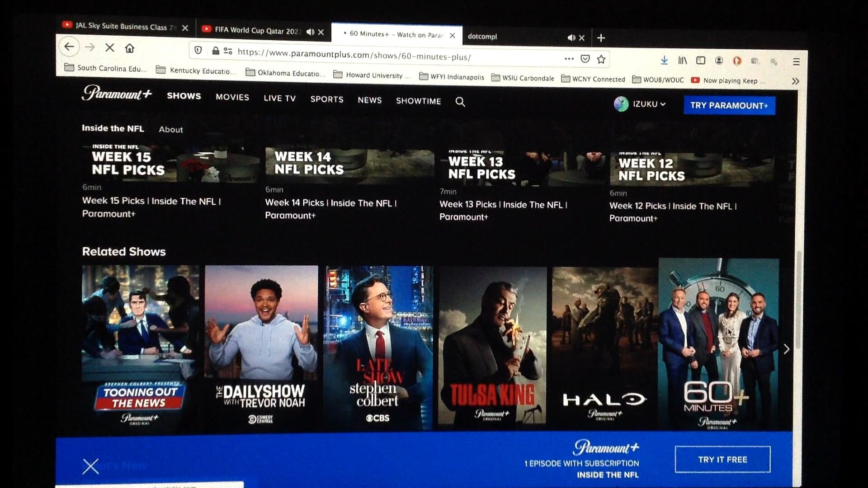Screen dimensions: 868x488
Task: Go to Paramount+ home via logo
Action: [117, 93]
